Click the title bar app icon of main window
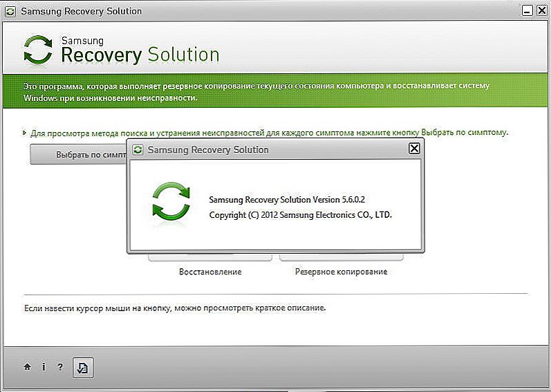The height and width of the screenshot is (392, 551). pos(10,11)
